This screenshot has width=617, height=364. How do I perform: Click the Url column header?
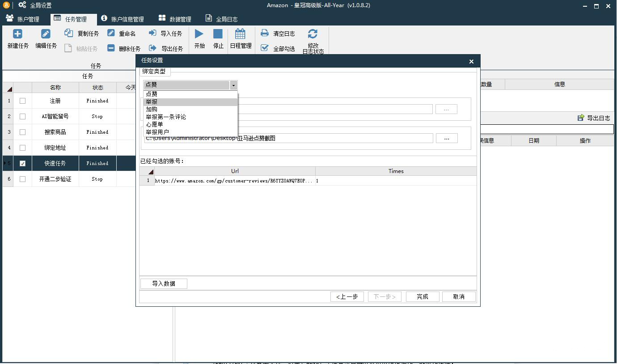coord(235,171)
